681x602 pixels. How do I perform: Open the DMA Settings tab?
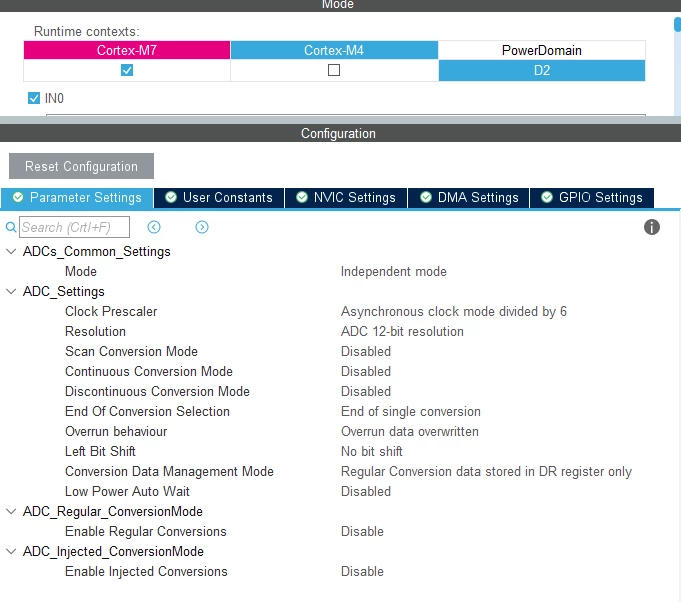(469, 198)
